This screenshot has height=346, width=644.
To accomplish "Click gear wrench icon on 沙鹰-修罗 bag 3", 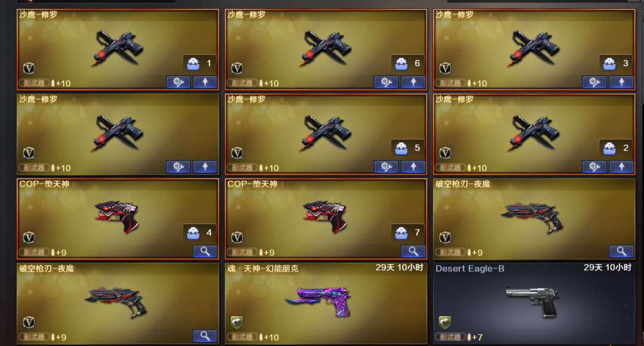I will [595, 82].
